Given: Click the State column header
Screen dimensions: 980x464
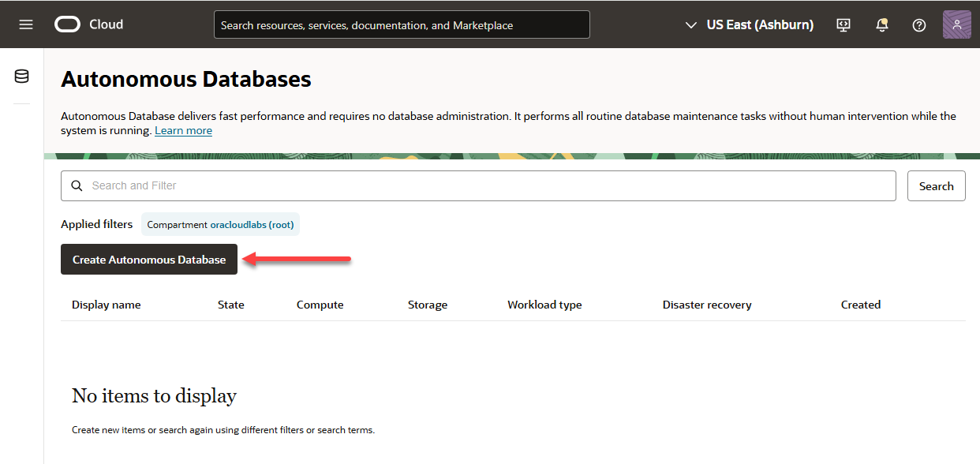Looking at the screenshot, I should click(x=231, y=305).
